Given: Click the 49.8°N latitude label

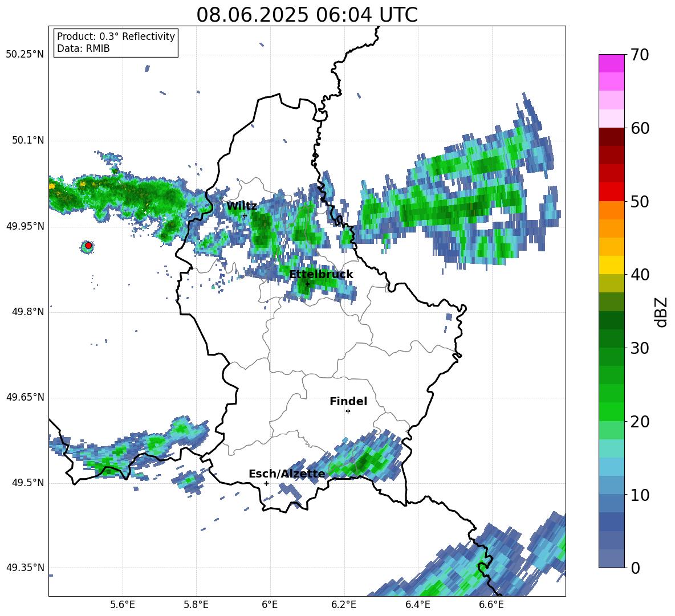Looking at the screenshot, I should click(28, 312).
